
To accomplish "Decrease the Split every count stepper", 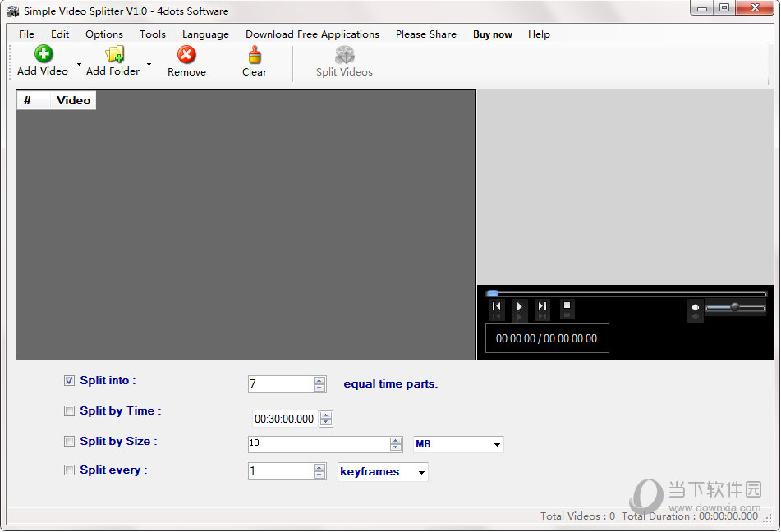I will pos(319,475).
